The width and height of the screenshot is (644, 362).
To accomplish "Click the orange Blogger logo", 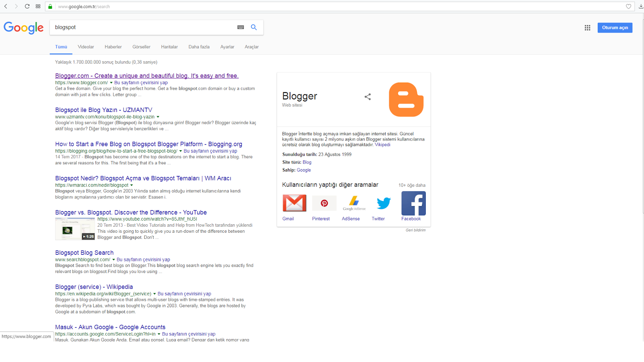I will [406, 99].
